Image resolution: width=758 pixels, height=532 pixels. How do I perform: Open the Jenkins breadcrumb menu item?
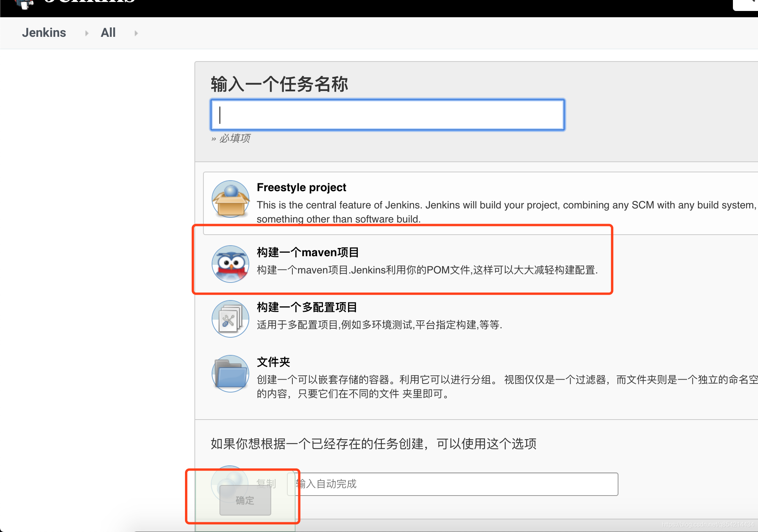click(44, 33)
